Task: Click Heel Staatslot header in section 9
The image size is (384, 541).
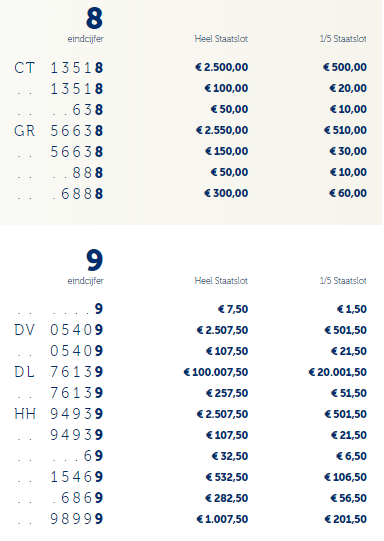Action: click(221, 281)
